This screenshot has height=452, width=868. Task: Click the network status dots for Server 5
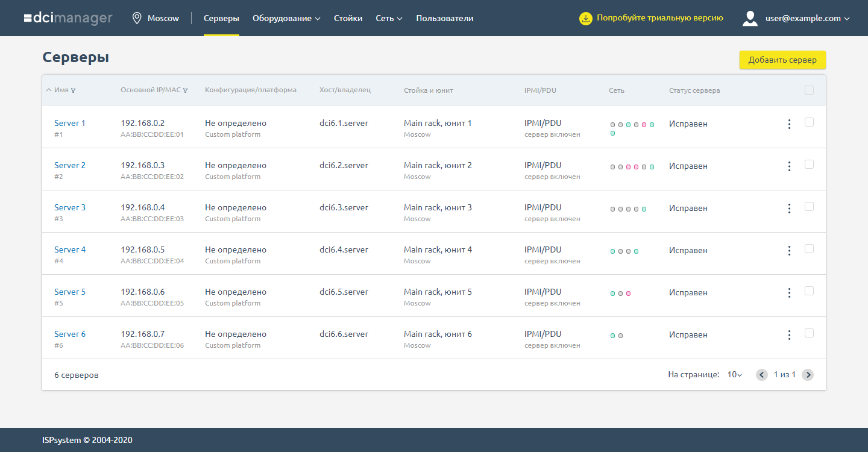point(620,293)
